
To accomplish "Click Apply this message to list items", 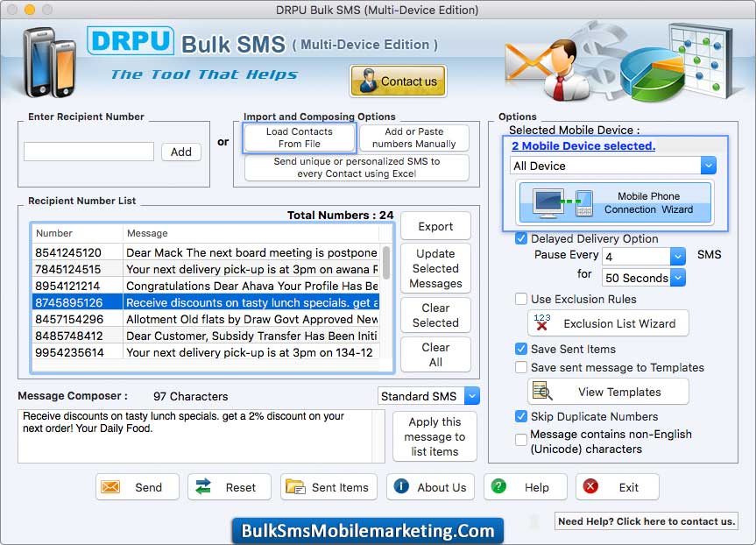I will coord(435,436).
